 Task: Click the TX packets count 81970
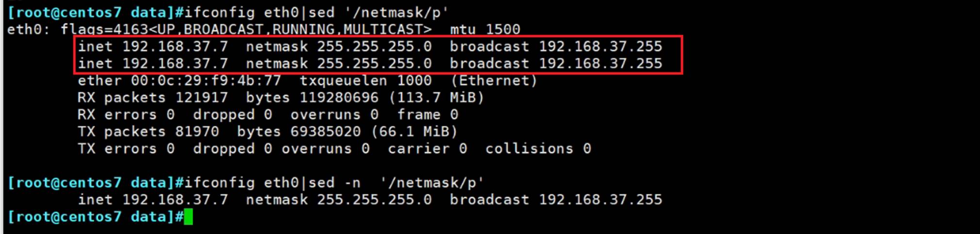pos(197,131)
